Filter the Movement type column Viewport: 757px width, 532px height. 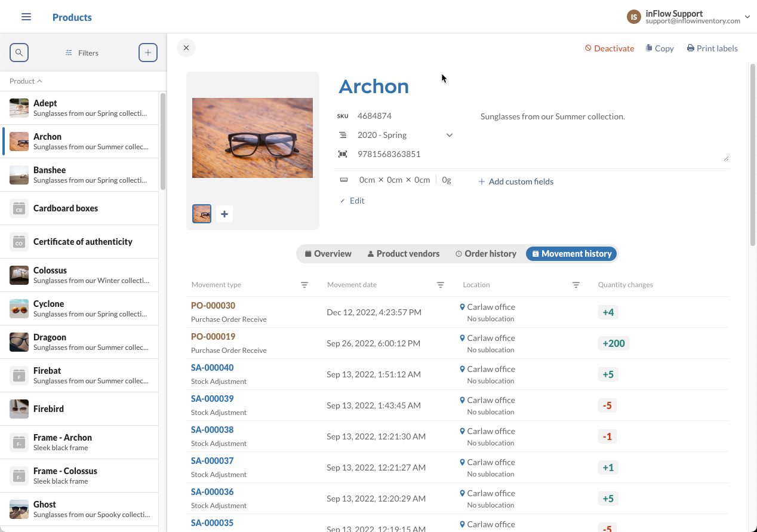click(304, 285)
